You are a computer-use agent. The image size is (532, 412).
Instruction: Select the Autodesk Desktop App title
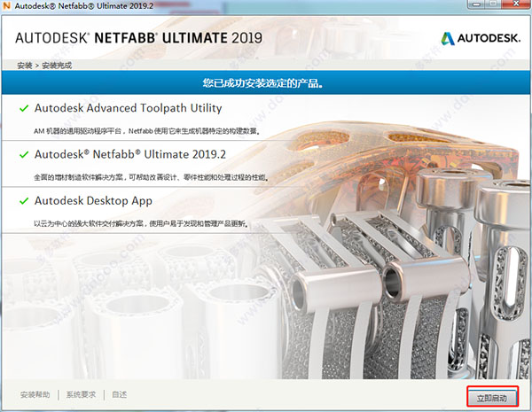click(93, 201)
